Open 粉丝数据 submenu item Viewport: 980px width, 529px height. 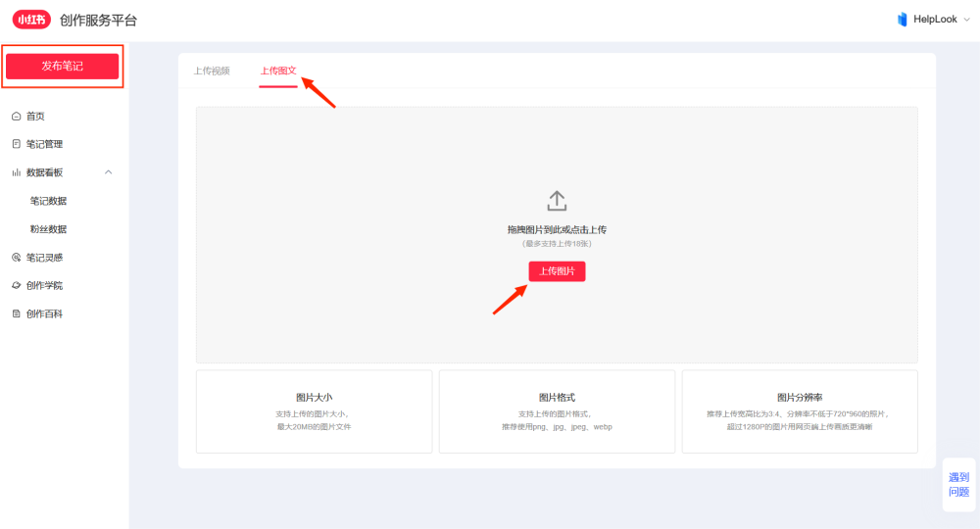tap(48, 229)
